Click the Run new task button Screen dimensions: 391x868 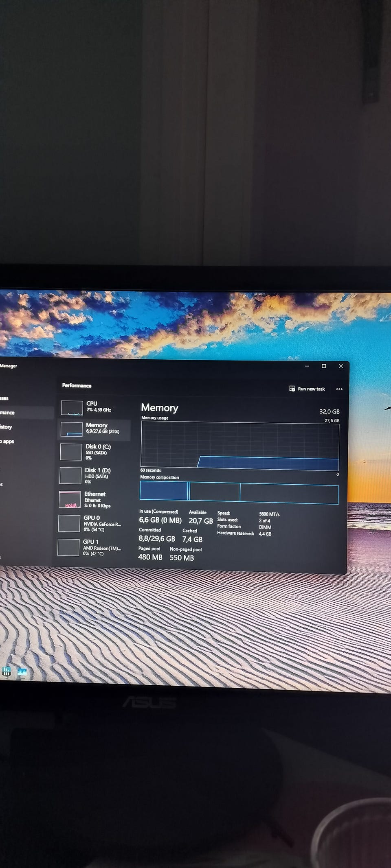tap(307, 389)
